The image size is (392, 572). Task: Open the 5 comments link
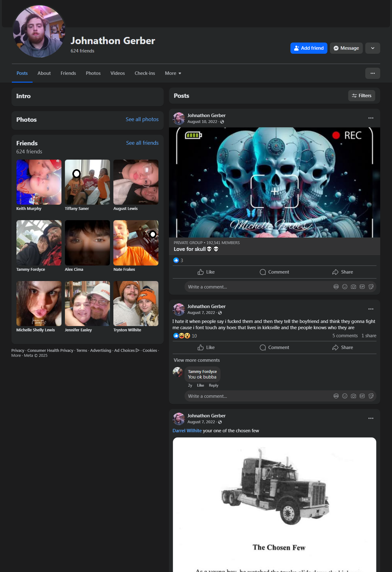[345, 336]
